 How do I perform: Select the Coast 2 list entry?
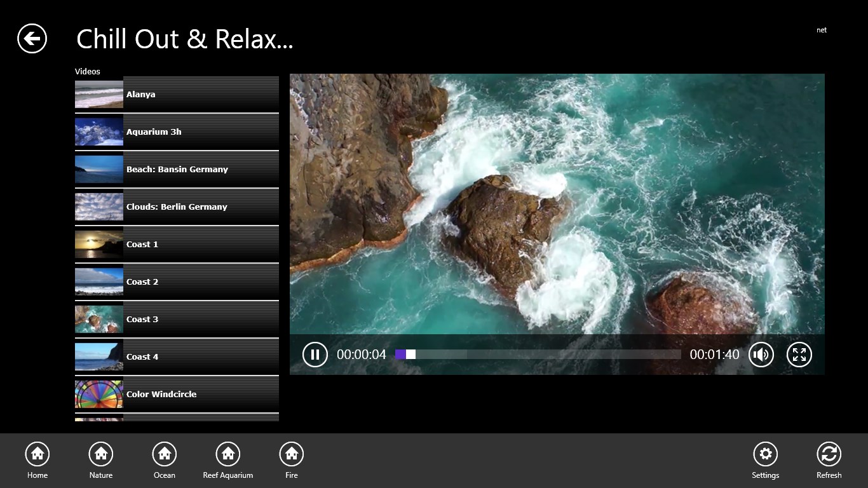[x=177, y=281]
